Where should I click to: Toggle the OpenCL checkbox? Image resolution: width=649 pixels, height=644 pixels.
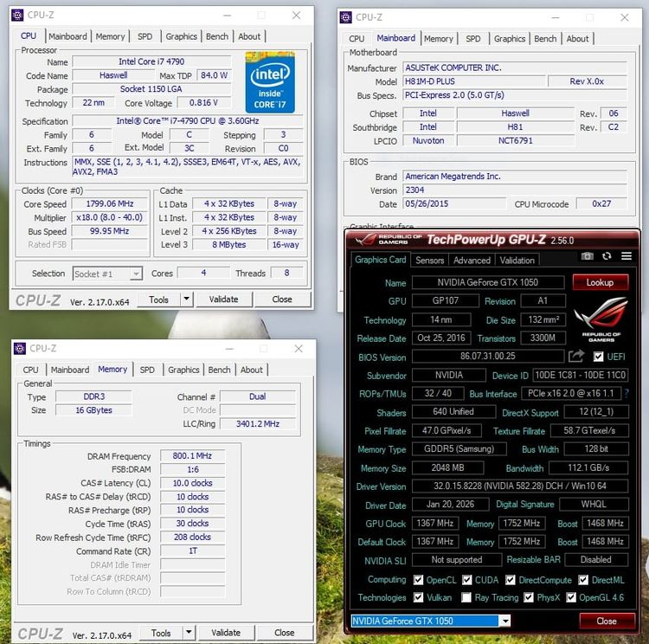point(419,580)
